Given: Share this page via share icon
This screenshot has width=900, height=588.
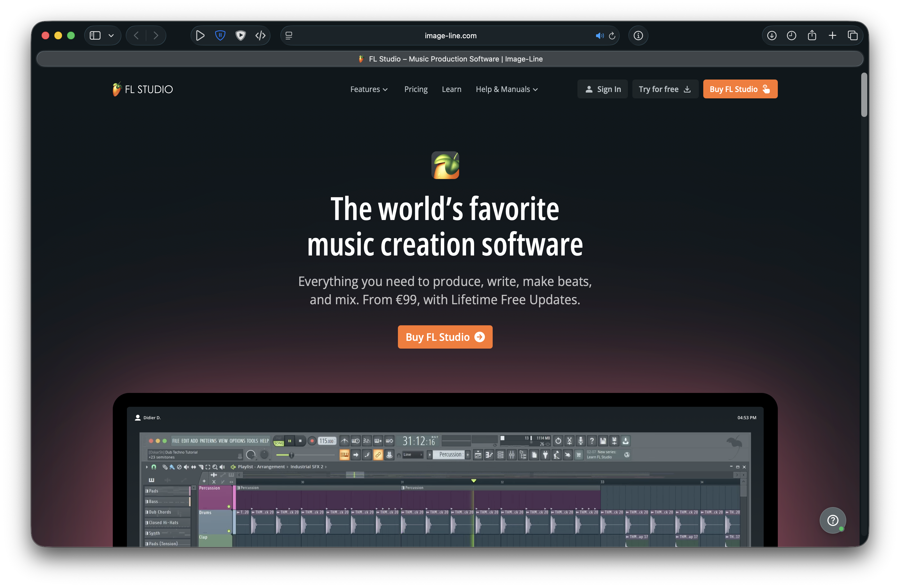Looking at the screenshot, I should click(x=812, y=35).
